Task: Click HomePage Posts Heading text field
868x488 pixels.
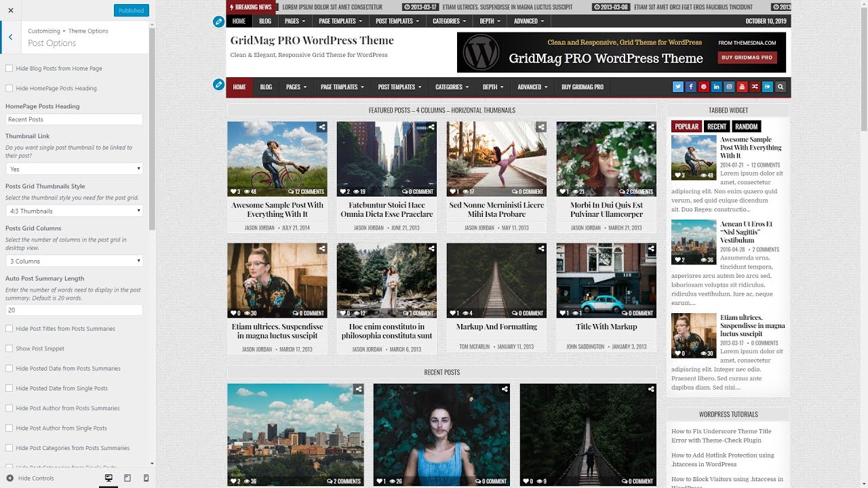Action: pyautogui.click(x=74, y=119)
